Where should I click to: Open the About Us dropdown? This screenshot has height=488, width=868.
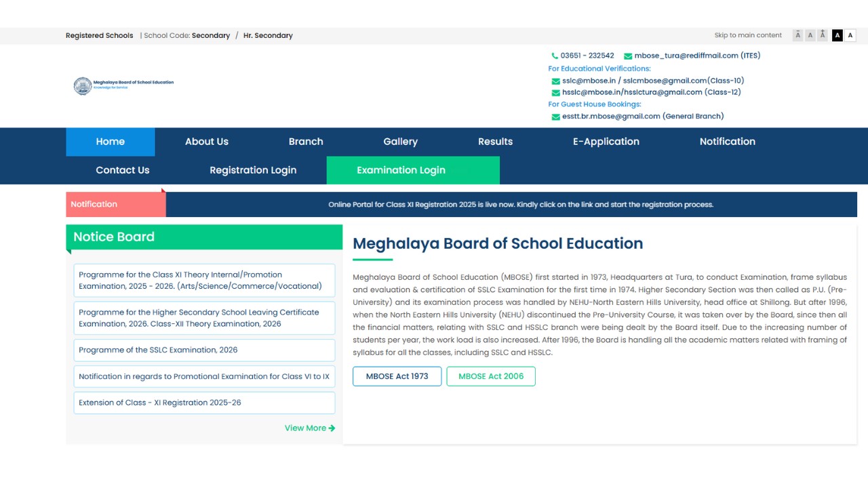(x=207, y=142)
